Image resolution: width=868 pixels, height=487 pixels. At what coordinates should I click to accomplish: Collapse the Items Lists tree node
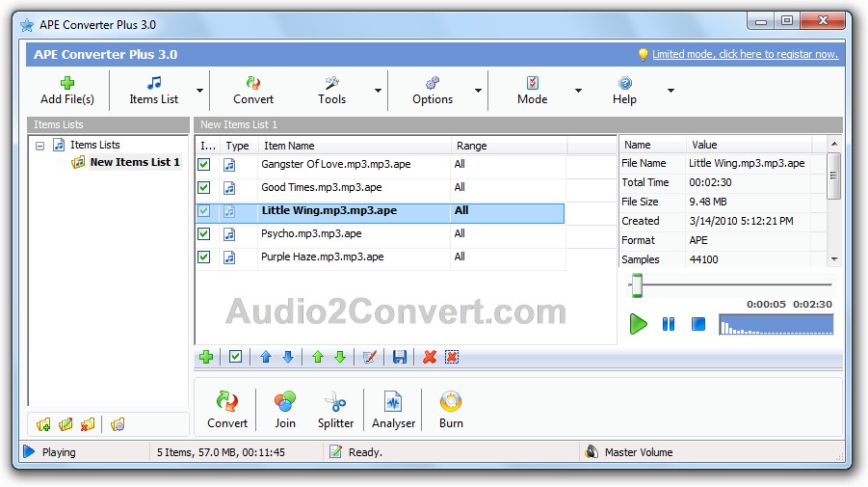(39, 146)
